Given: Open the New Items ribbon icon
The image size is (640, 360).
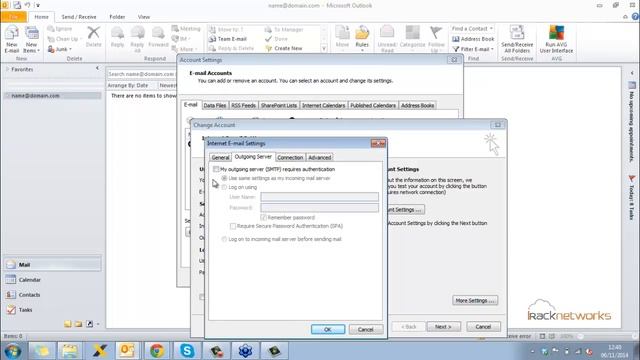Looking at the screenshot, I should click(x=31, y=39).
